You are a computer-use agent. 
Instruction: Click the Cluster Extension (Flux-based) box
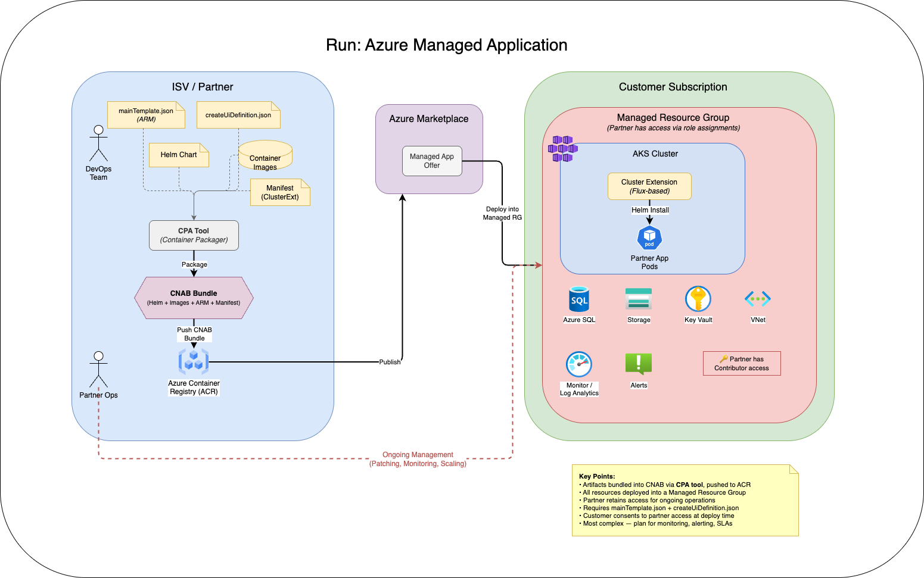tap(649, 186)
